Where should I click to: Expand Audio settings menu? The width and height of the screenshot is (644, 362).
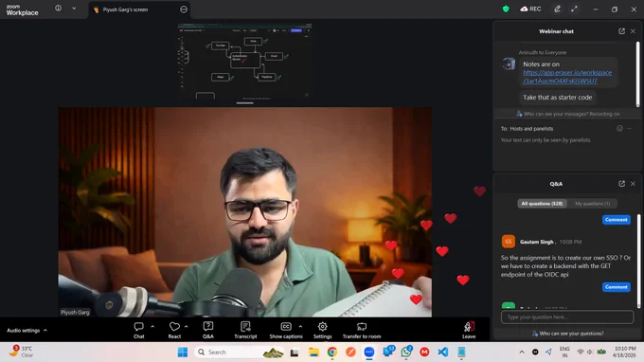pyautogui.click(x=27, y=331)
